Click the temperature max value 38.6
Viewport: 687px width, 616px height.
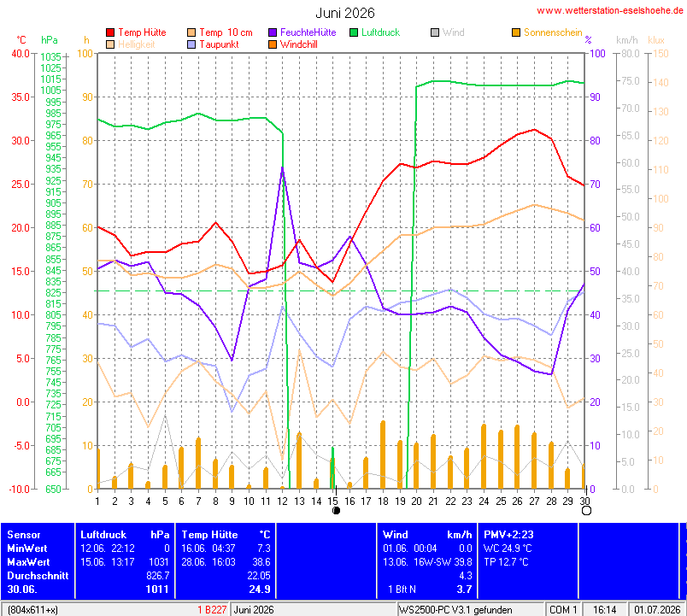point(261,561)
